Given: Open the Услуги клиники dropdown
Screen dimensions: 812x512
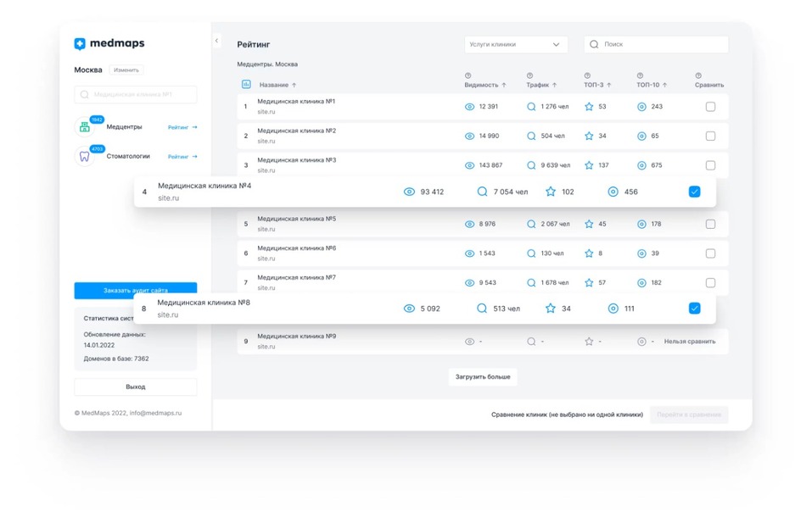Looking at the screenshot, I should 515,44.
